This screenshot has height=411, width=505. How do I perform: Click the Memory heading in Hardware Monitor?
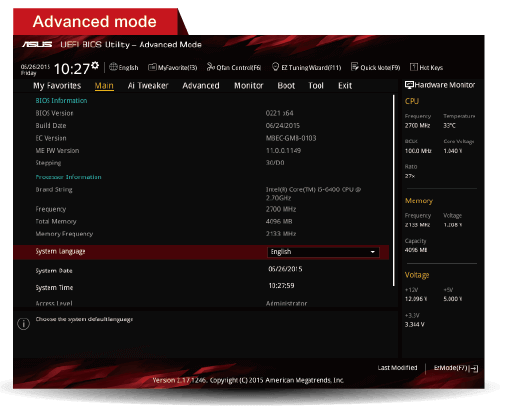pyautogui.click(x=419, y=201)
